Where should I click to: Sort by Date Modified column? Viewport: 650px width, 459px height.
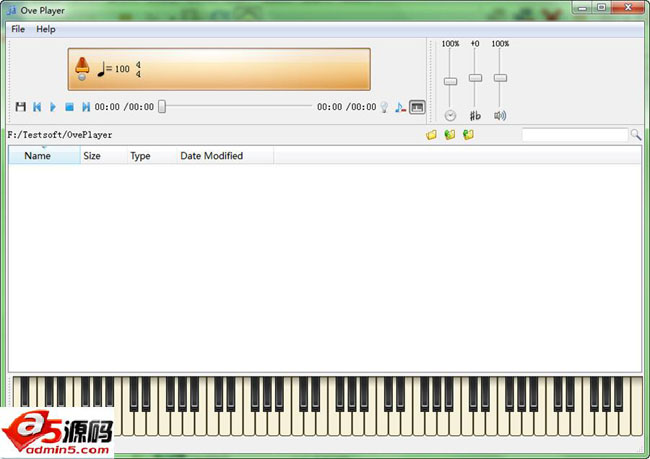coord(225,156)
